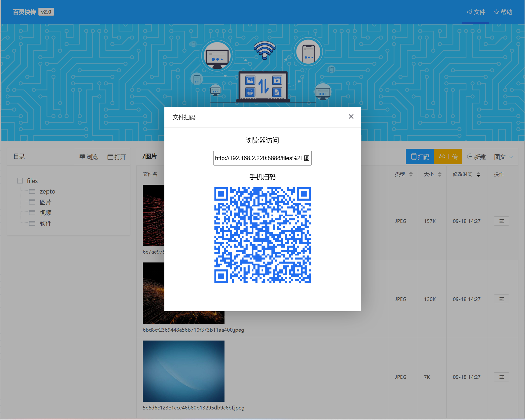The width and height of the screenshot is (525, 420).
Task: Click the 扫码 scan button
Action: [420, 157]
